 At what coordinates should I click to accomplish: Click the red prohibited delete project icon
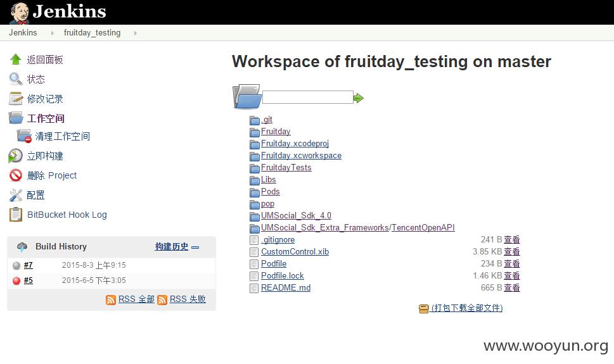point(16,175)
